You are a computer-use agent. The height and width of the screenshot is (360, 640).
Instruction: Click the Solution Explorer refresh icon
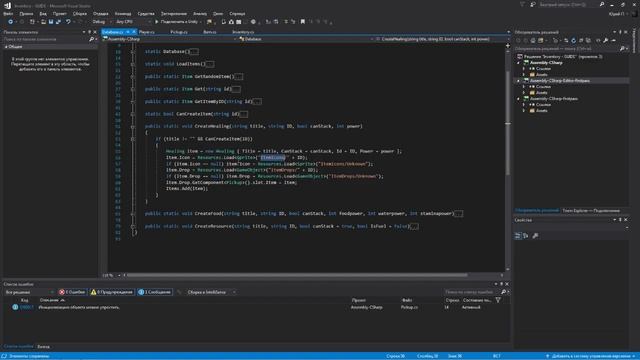[x=573, y=40]
